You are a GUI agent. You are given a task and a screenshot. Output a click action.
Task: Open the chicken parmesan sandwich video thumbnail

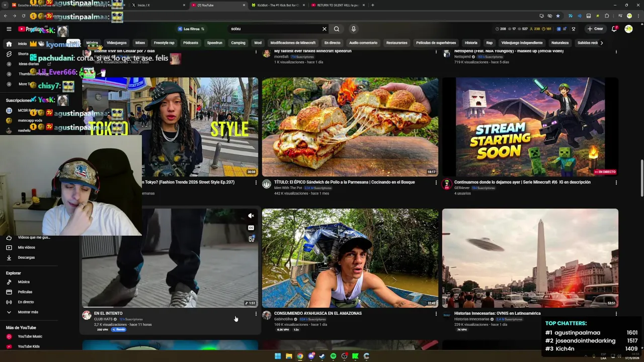tap(350, 127)
